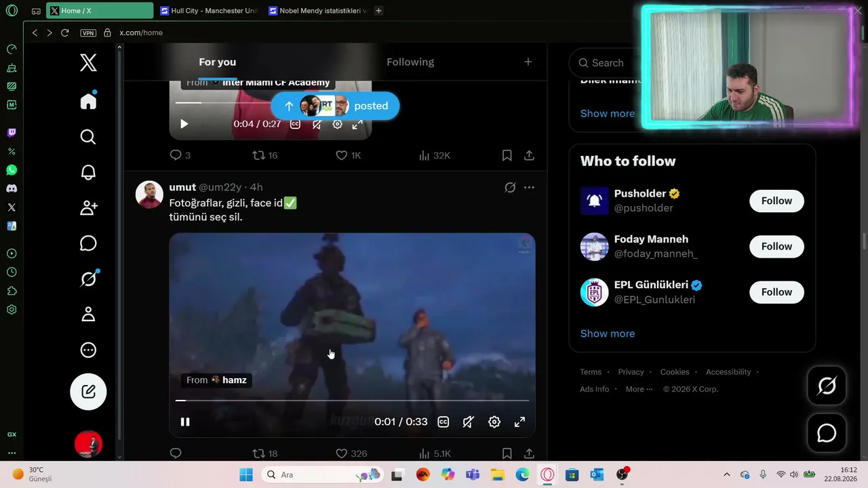Follow EPL Günlükleri
This screenshot has height=488, width=868.
776,292
